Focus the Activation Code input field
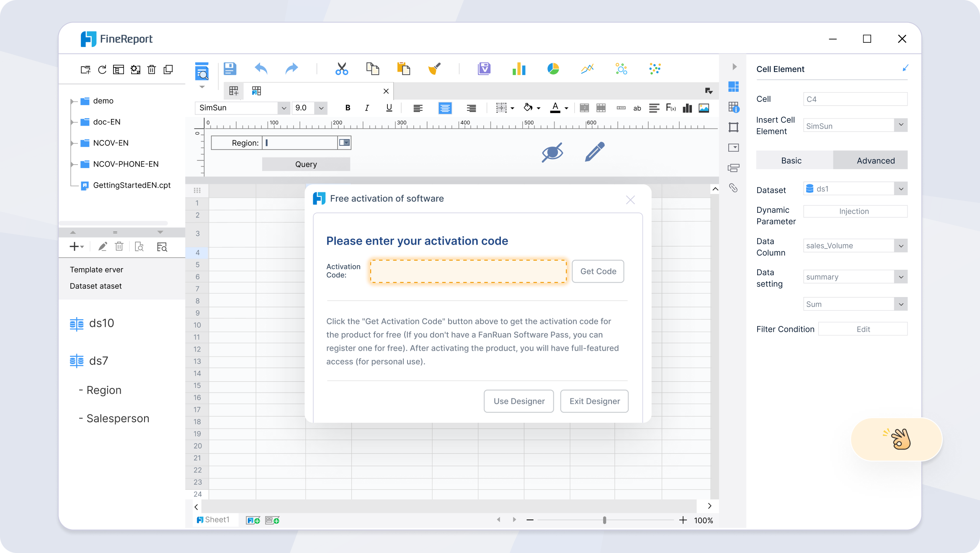This screenshot has height=553, width=980. [x=468, y=271]
